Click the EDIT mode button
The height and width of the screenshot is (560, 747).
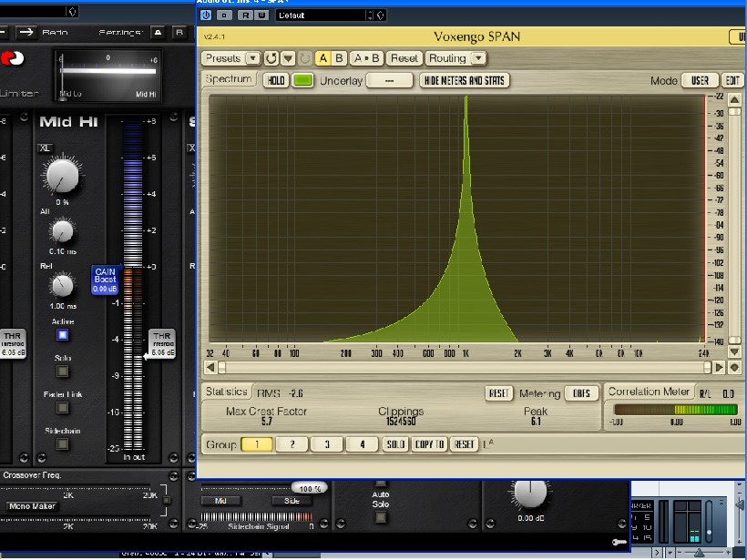tap(732, 80)
